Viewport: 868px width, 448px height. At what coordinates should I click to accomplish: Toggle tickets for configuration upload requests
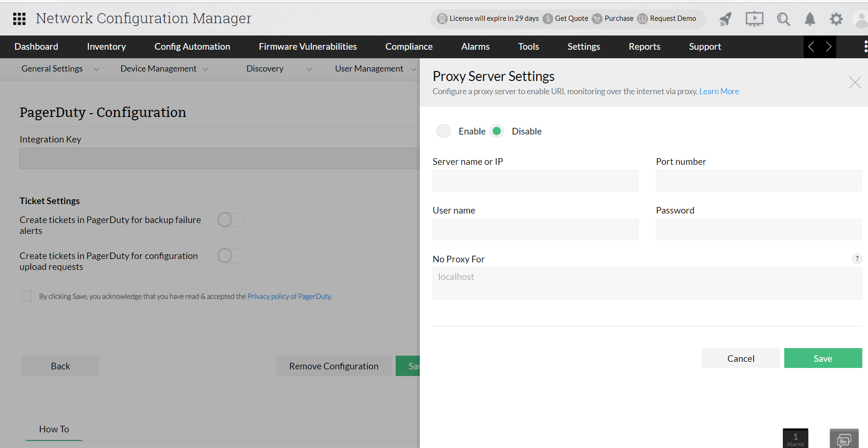231,256
